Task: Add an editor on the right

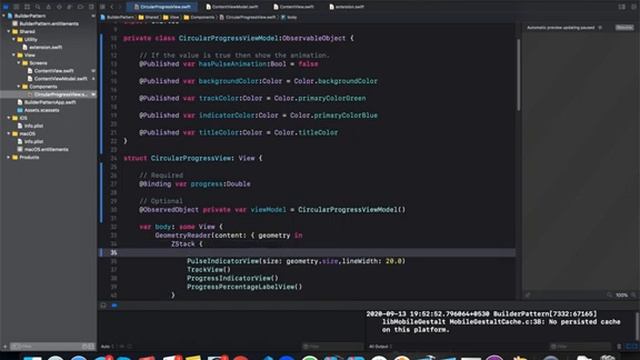Action: point(633,7)
